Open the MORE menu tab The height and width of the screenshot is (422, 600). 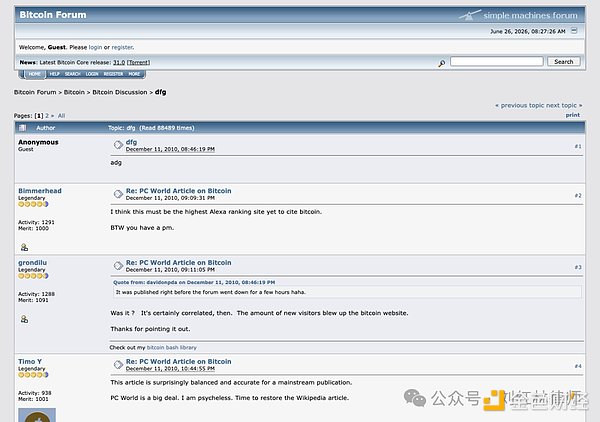pyautogui.click(x=134, y=74)
